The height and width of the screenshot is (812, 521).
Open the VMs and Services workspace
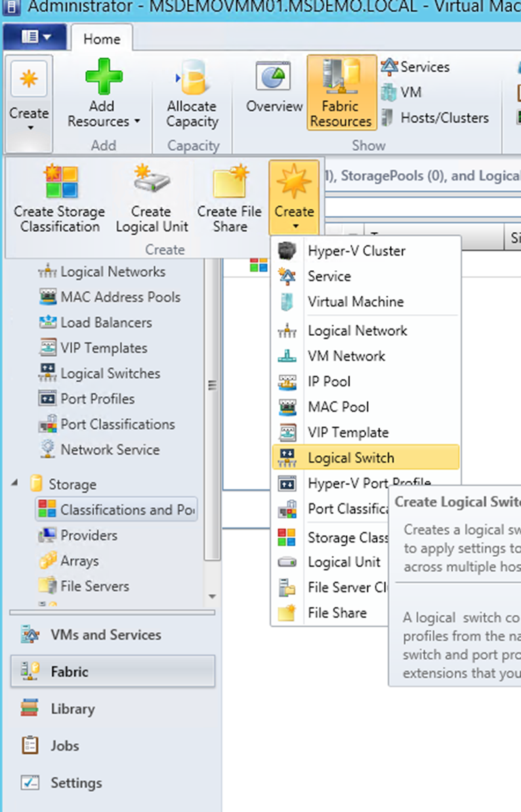[x=112, y=635]
